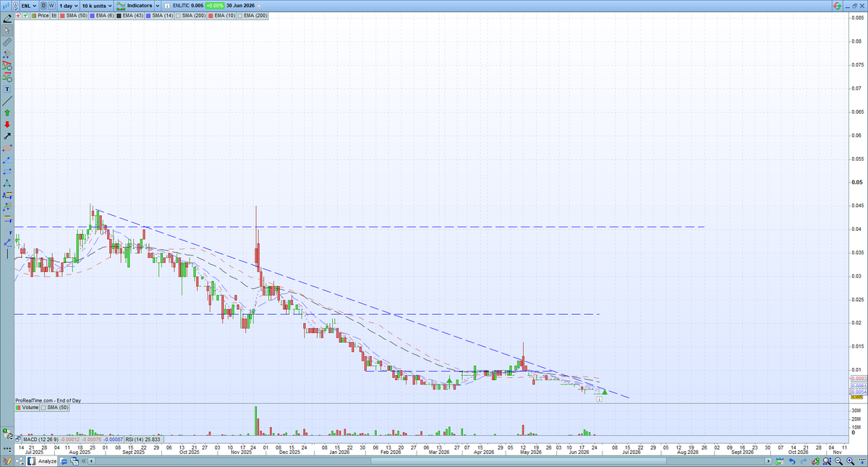The image size is (868, 467).
Task: Click the ProRealTime.com - End of Day label
Action: (x=48, y=400)
